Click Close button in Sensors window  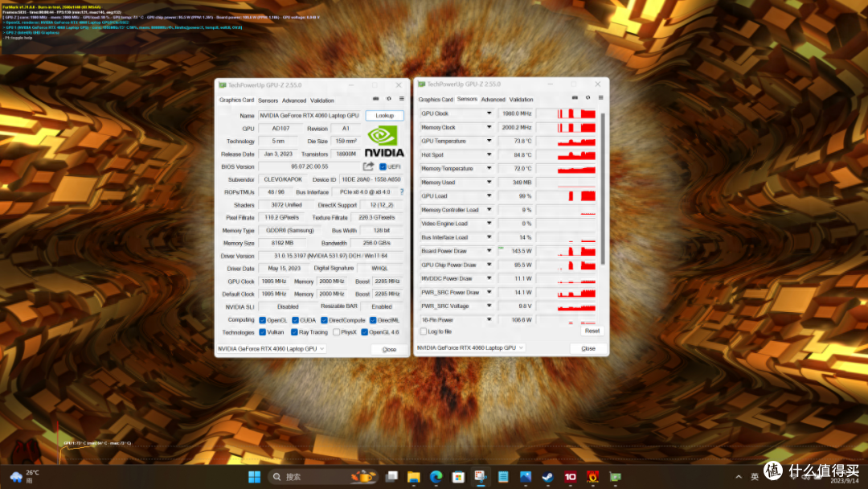pyautogui.click(x=588, y=348)
